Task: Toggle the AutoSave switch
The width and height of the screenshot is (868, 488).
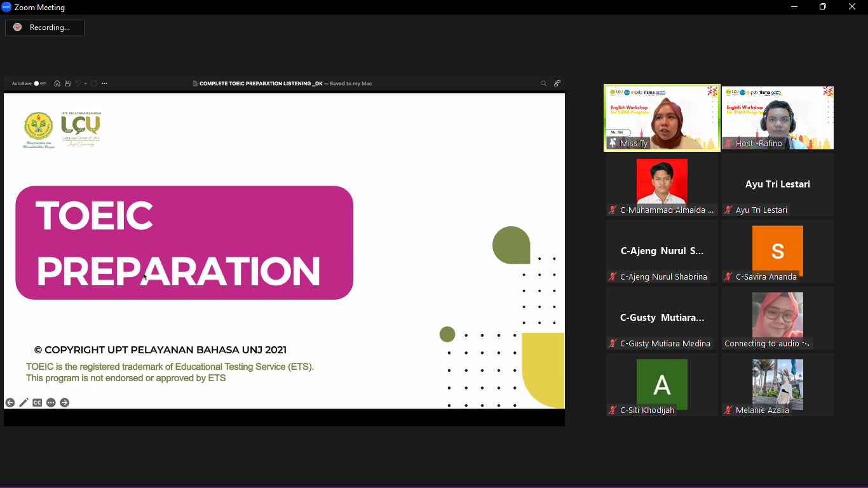Action: (x=39, y=83)
